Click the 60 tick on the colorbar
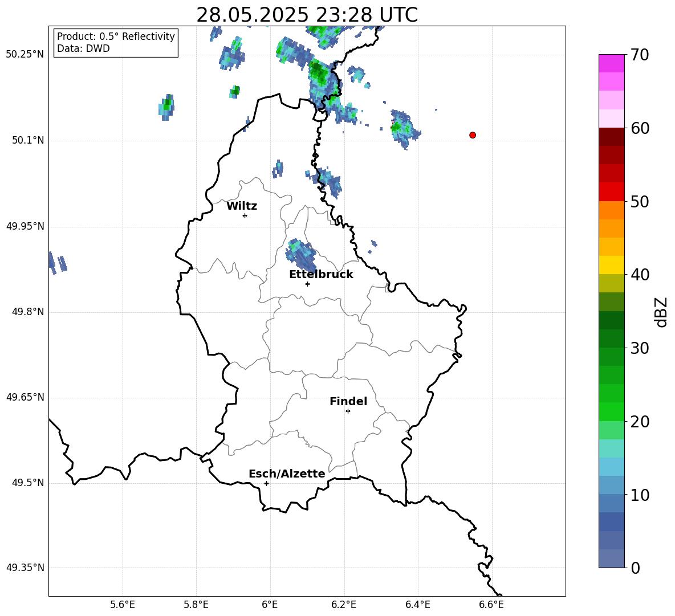This screenshot has width=675, height=616. tap(640, 128)
